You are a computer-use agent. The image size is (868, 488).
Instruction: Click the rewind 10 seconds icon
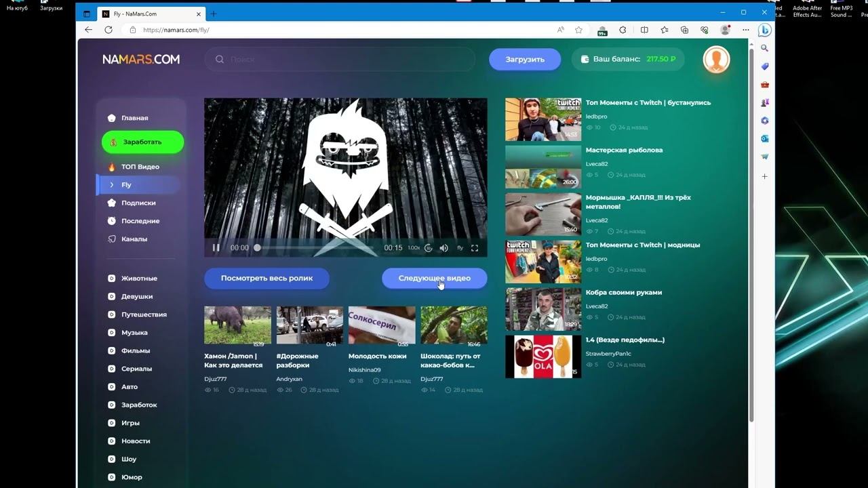point(429,248)
